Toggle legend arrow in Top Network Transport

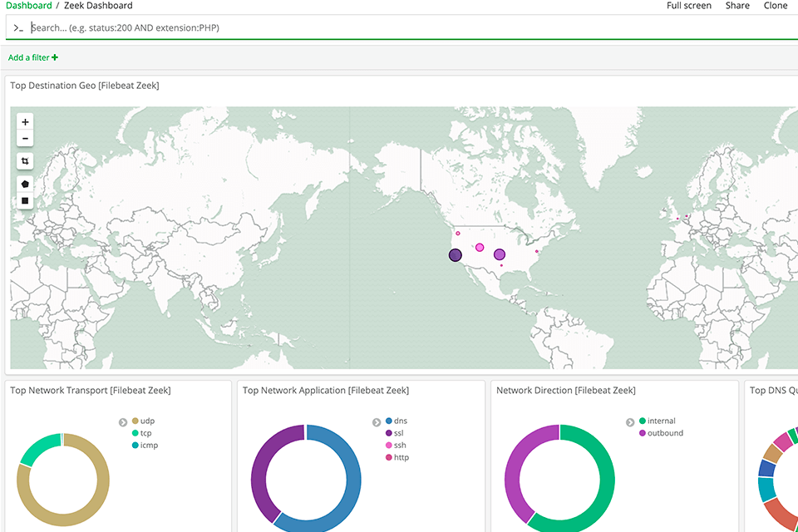[x=123, y=422]
